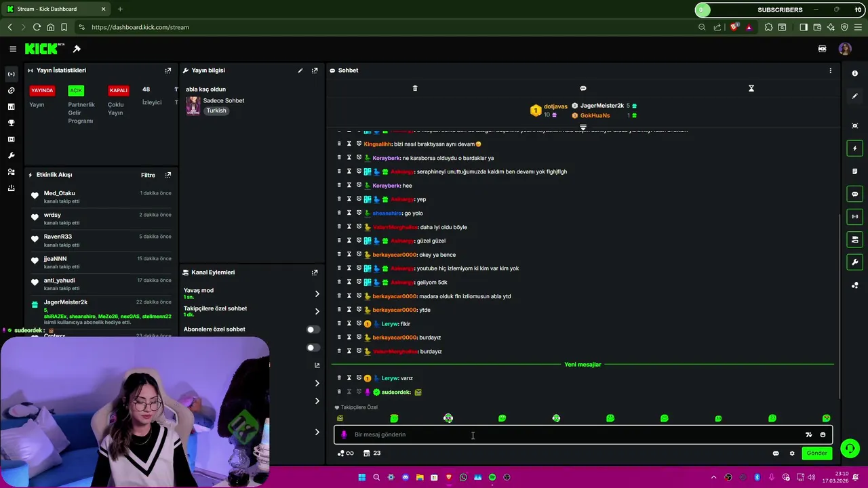Click the Sadece Sohbet category thumbnail

tap(193, 106)
